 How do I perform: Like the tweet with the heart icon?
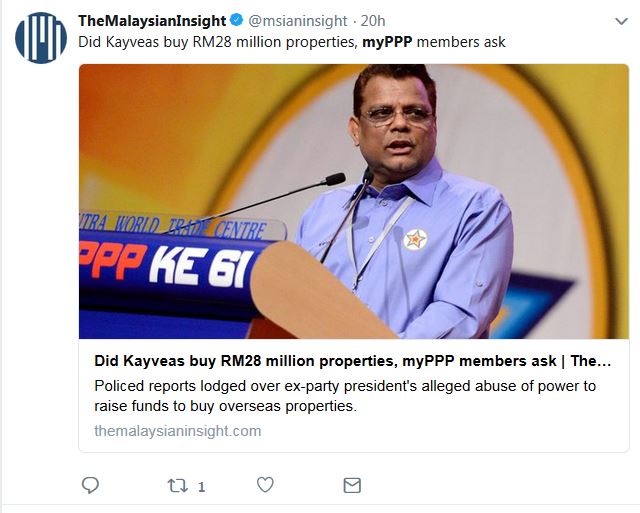(x=265, y=485)
